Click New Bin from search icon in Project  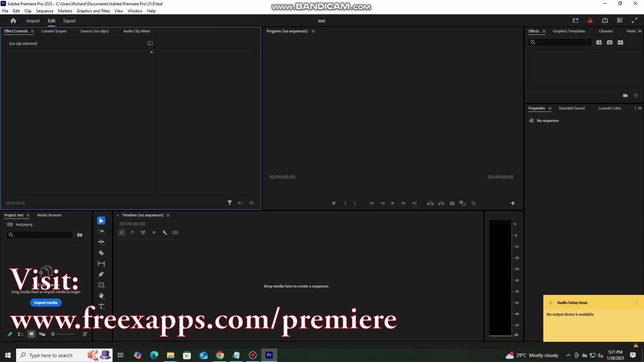(x=79, y=235)
